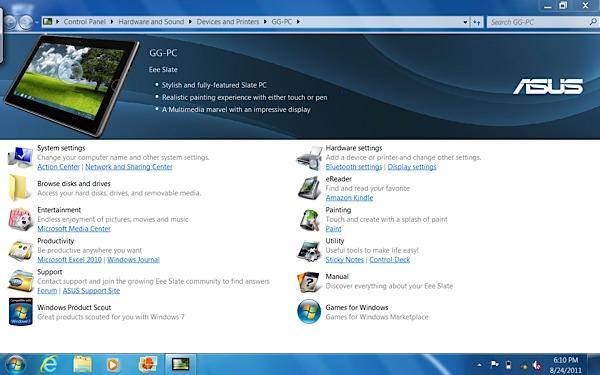Open Windows Journal link
The image size is (600, 375).
coord(133,260)
